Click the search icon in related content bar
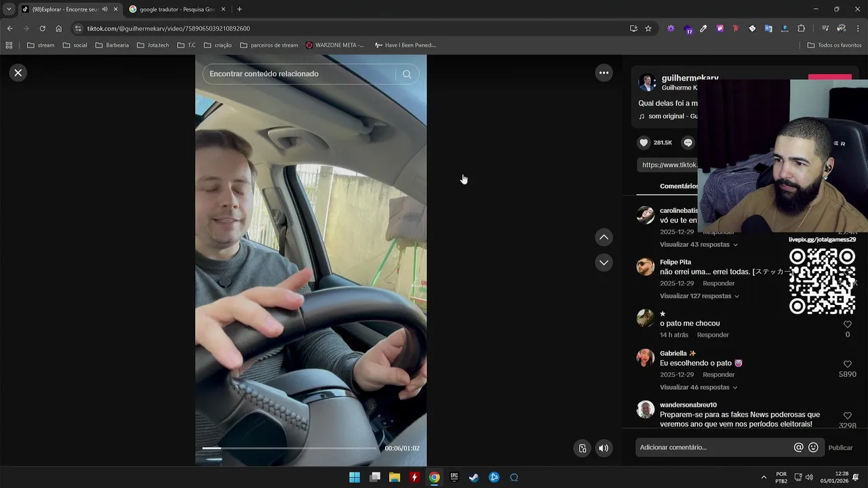Viewport: 868px width, 488px height. pos(407,74)
